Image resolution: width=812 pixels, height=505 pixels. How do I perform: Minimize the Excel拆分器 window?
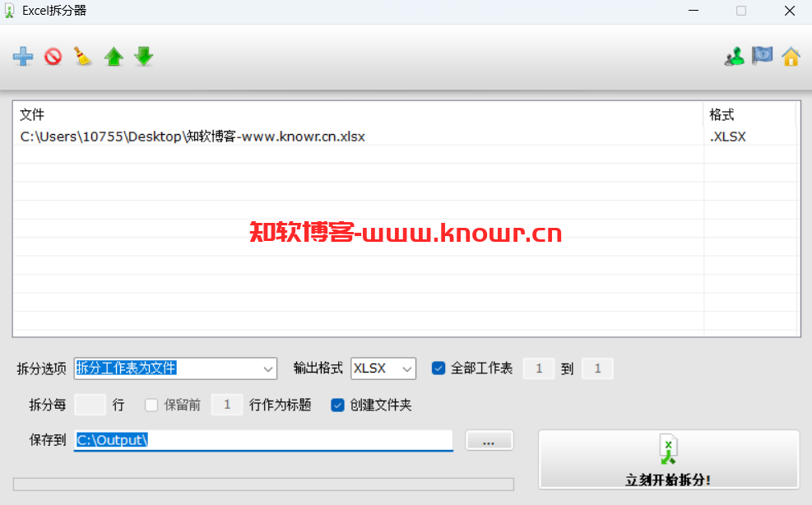(x=694, y=11)
